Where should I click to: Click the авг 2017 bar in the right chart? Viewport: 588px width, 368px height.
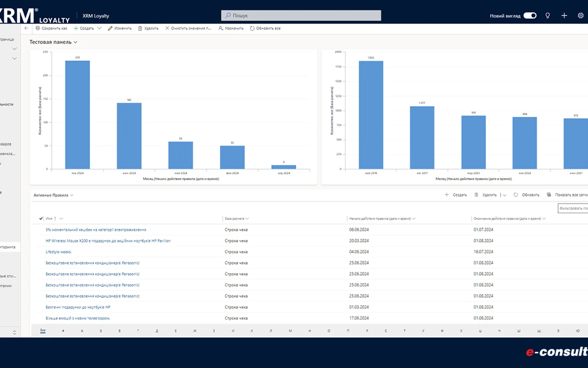click(x=422, y=138)
